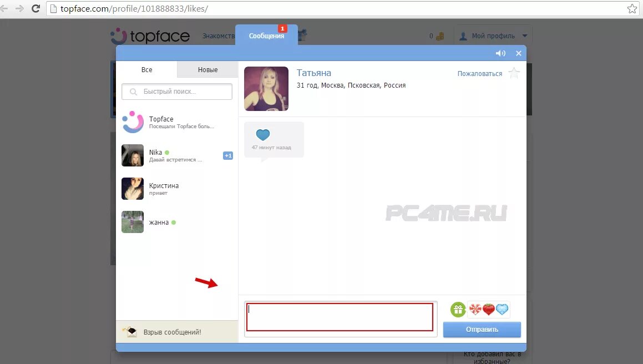The height and width of the screenshot is (364, 643).
Task: Click the Отправить button
Action: click(482, 330)
